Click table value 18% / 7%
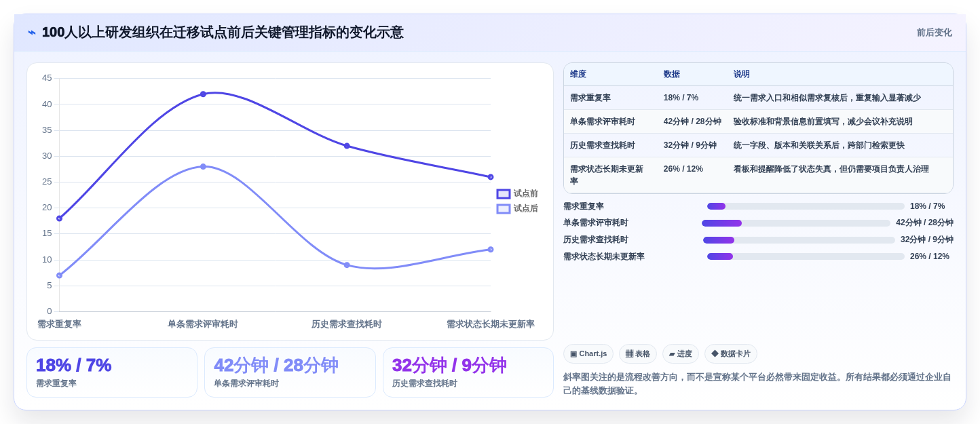Screen dimensions: 980x424 pos(681,98)
